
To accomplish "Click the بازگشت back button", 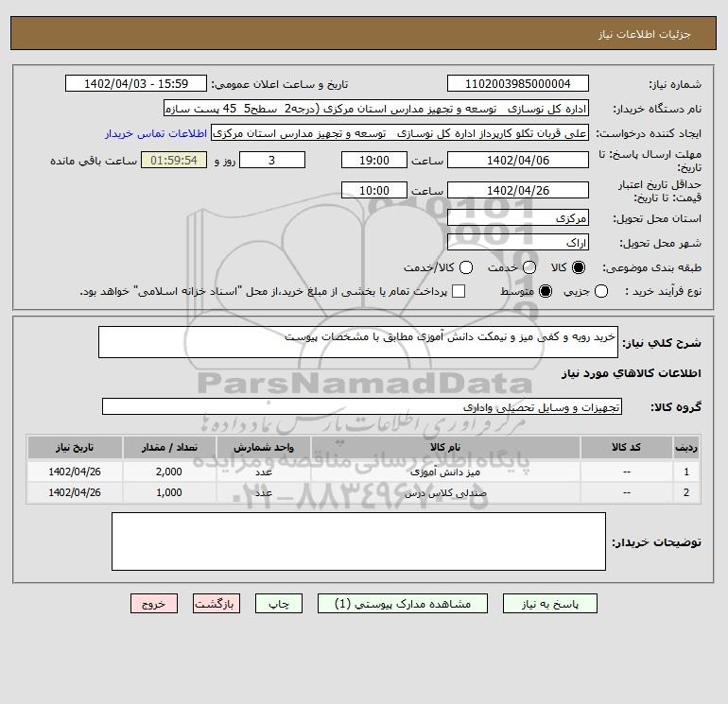I will pos(217,604).
